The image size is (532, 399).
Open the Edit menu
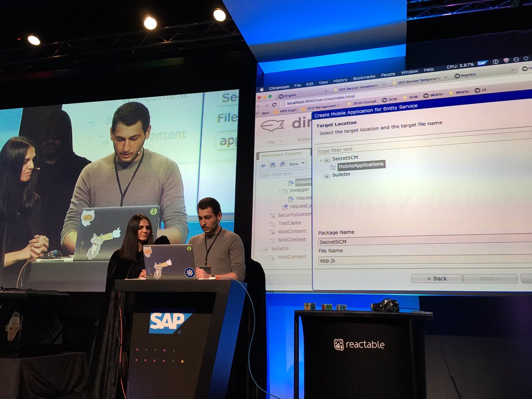point(309,83)
